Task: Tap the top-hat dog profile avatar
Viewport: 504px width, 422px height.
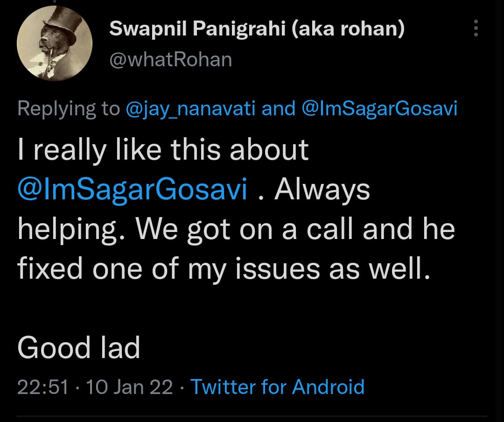Action: pyautogui.click(x=55, y=44)
